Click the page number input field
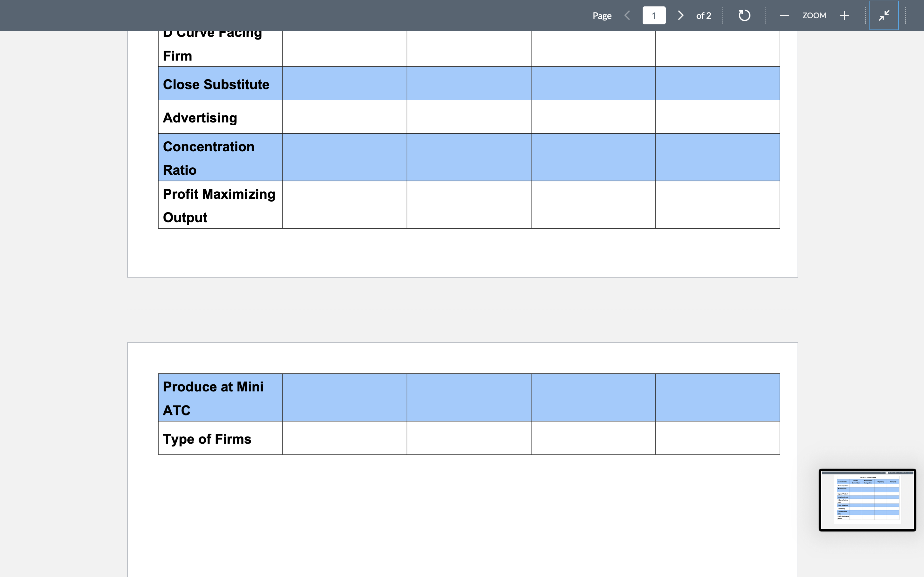This screenshot has width=924, height=577. click(x=654, y=15)
